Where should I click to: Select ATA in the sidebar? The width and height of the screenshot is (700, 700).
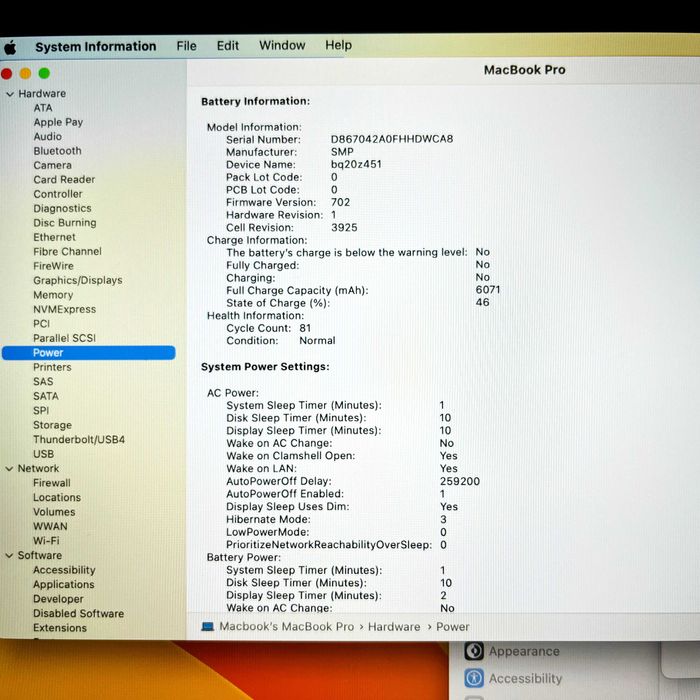point(43,108)
